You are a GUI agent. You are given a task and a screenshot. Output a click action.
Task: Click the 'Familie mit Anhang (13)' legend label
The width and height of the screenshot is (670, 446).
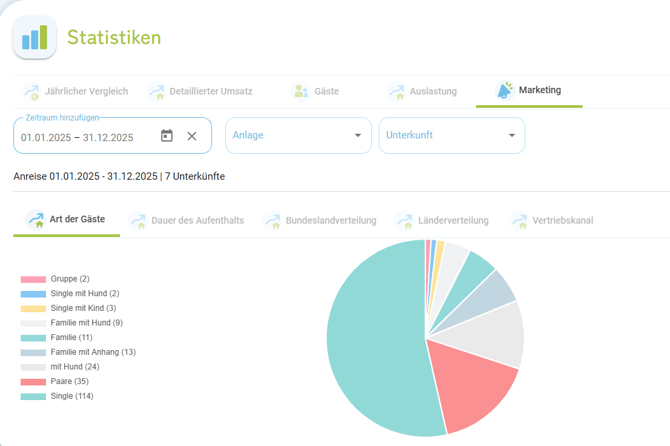93,352
